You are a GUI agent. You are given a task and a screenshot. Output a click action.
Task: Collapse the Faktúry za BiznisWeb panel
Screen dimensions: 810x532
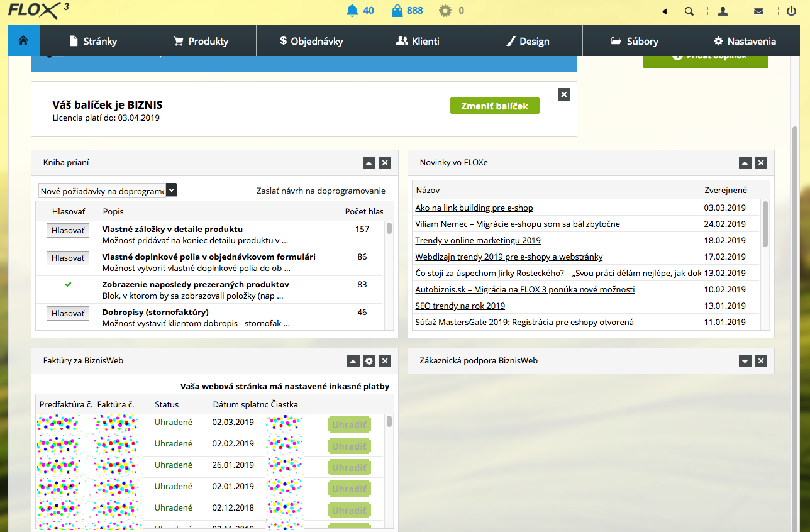[x=353, y=361]
